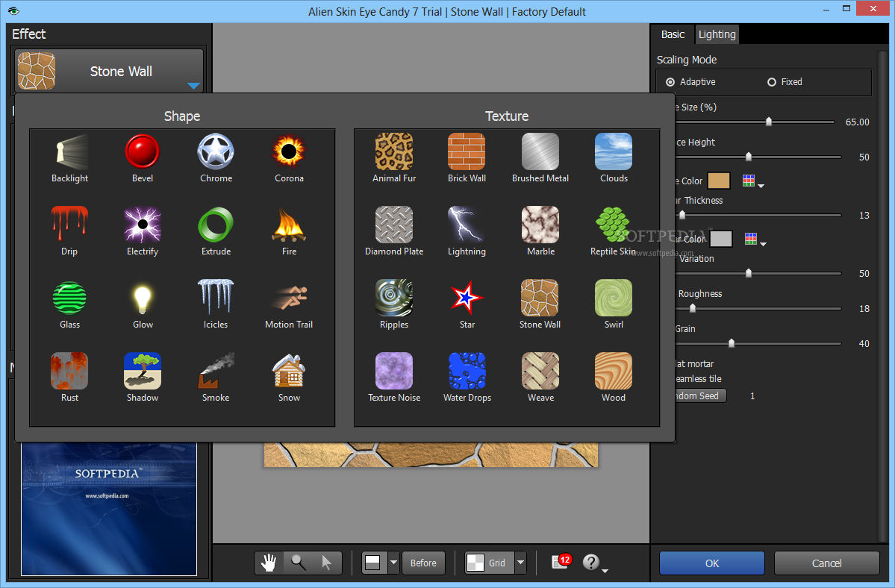The width and height of the screenshot is (895, 588).
Task: Select the magnifier zoom tool
Action: pos(298,563)
